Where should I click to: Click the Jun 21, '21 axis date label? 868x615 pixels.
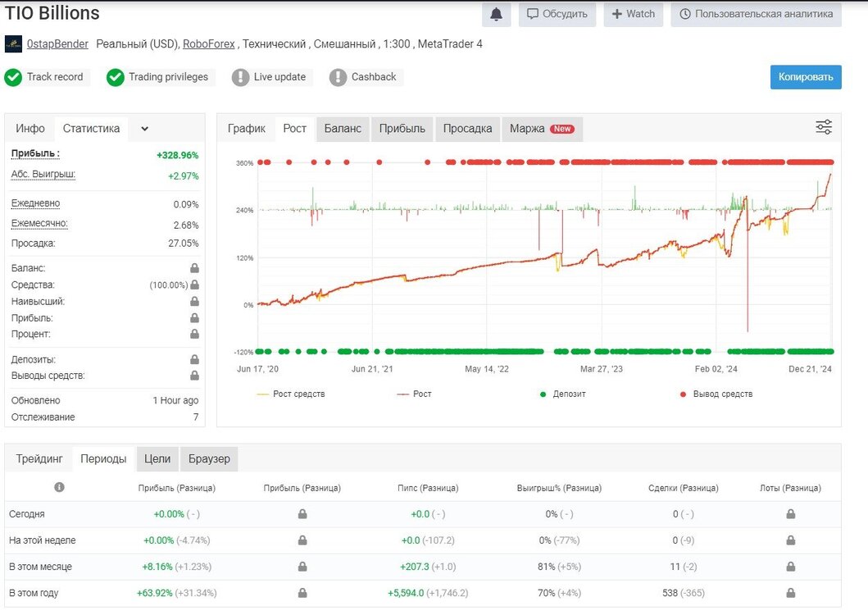372,369
